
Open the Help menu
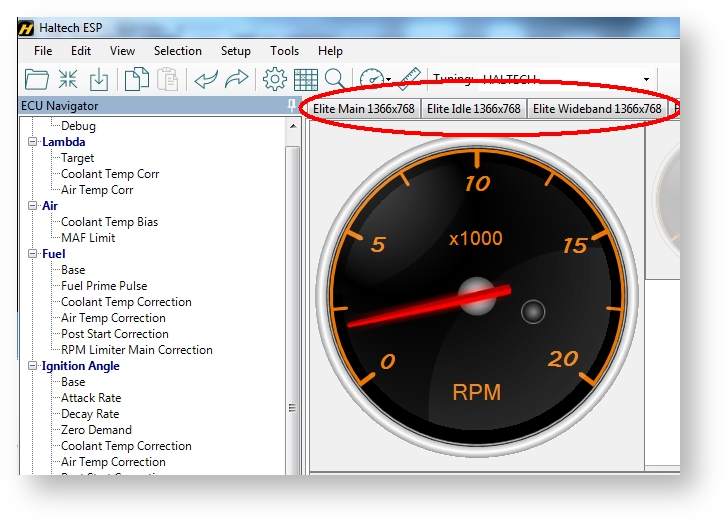(330, 51)
